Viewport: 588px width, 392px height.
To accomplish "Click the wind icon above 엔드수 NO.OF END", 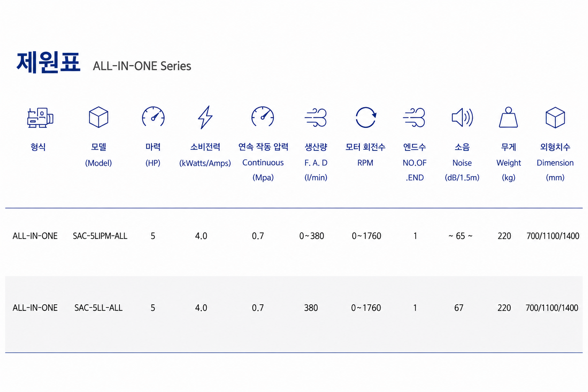I will click(x=414, y=118).
